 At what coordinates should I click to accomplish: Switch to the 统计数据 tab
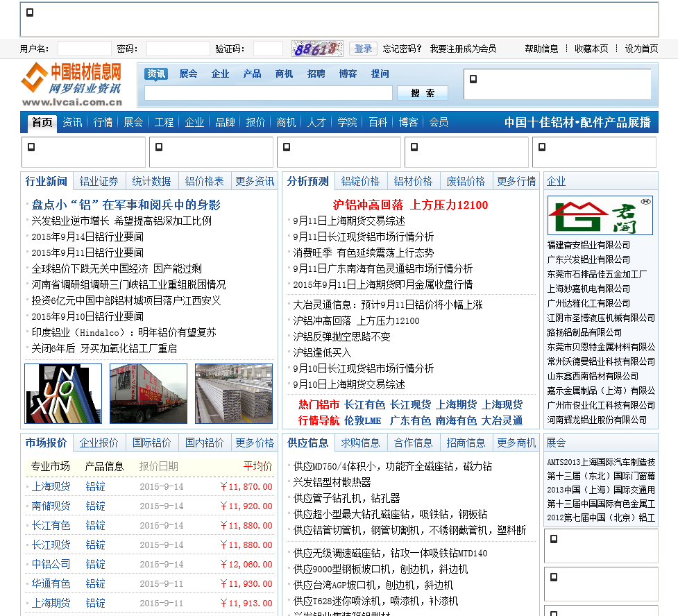152,181
